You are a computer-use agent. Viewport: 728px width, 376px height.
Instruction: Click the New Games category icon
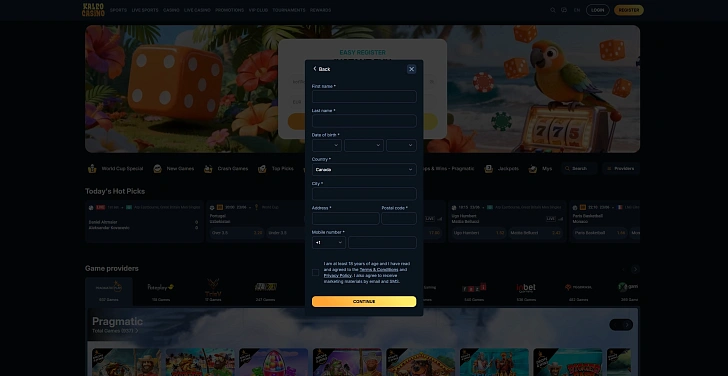[x=158, y=169]
